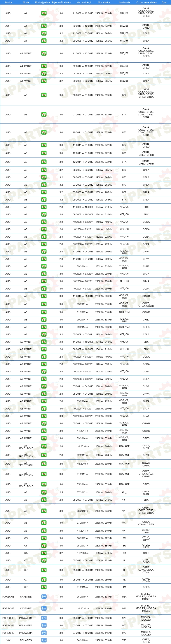Click the Nadwozie column header
This screenshot has height=644, width=171.
pyautogui.click(x=124, y=2)
